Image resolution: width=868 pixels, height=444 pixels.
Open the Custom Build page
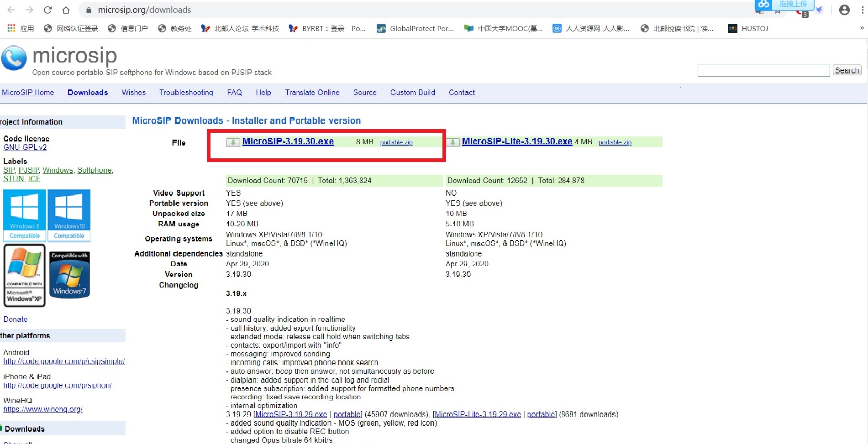412,92
